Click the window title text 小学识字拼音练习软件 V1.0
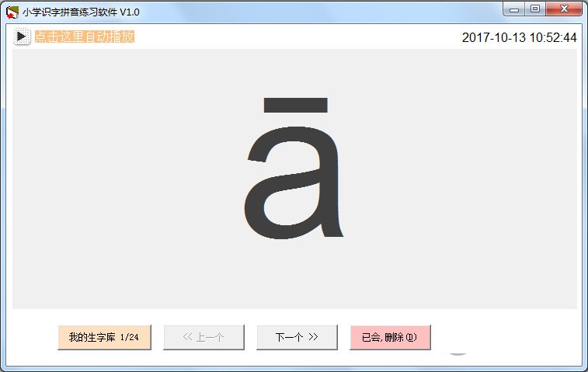The width and height of the screenshot is (588, 372). coord(81,12)
